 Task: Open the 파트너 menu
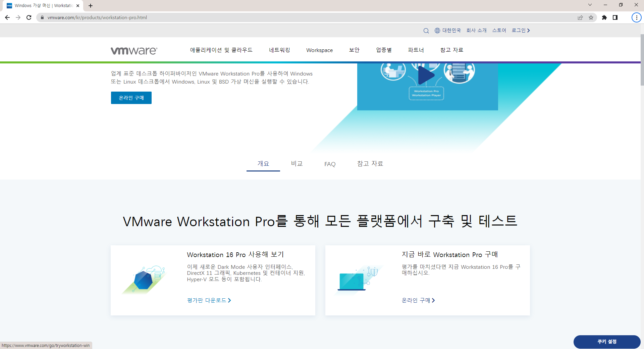416,50
